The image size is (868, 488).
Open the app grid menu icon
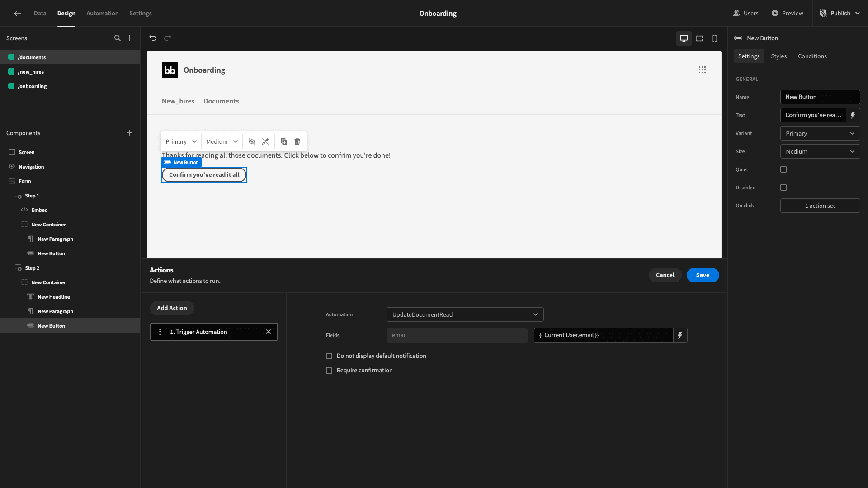point(702,70)
